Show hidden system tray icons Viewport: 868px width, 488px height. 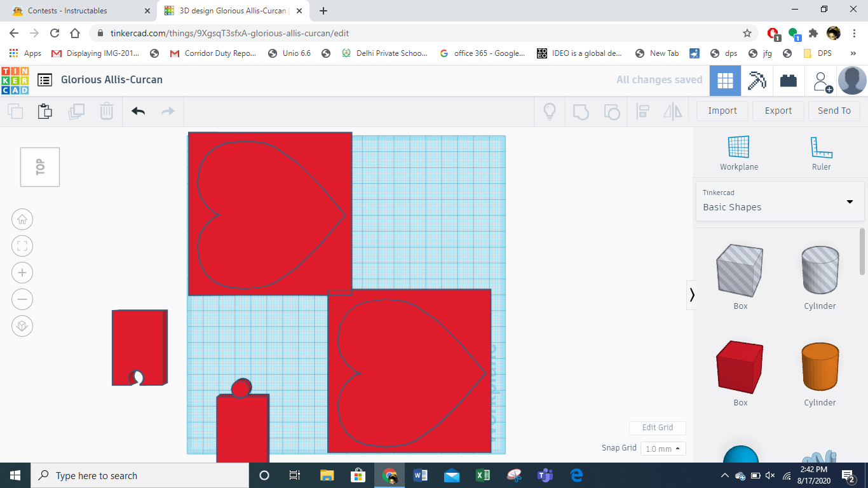coord(724,475)
